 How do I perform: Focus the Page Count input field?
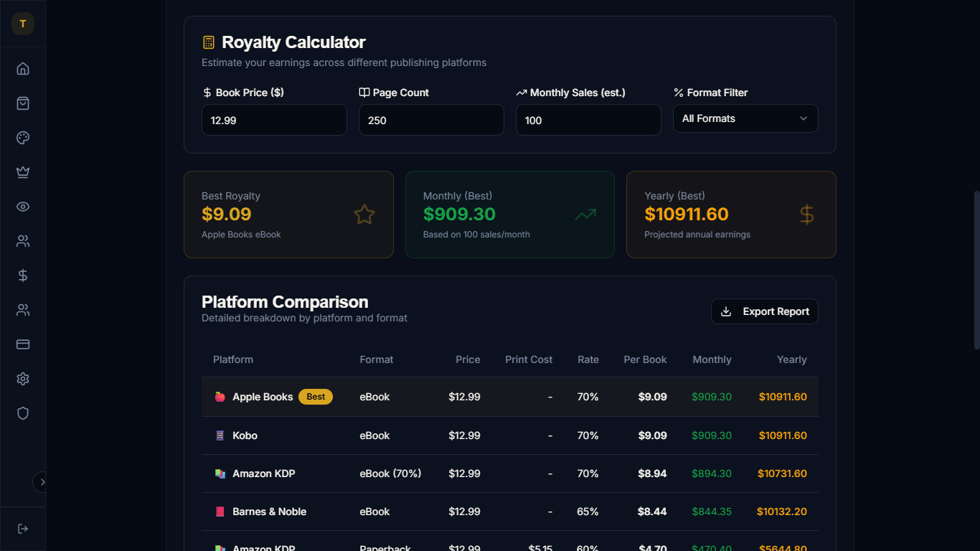pos(431,121)
